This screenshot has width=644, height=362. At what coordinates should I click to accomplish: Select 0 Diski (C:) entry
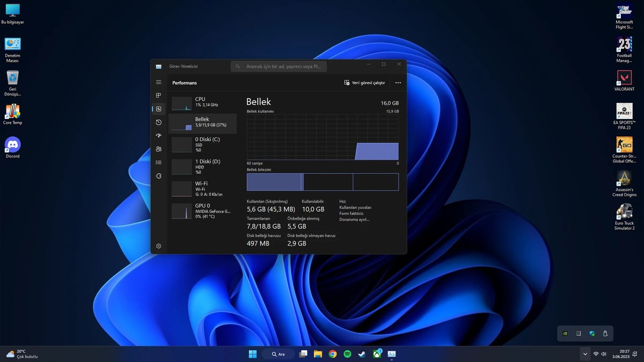point(203,146)
